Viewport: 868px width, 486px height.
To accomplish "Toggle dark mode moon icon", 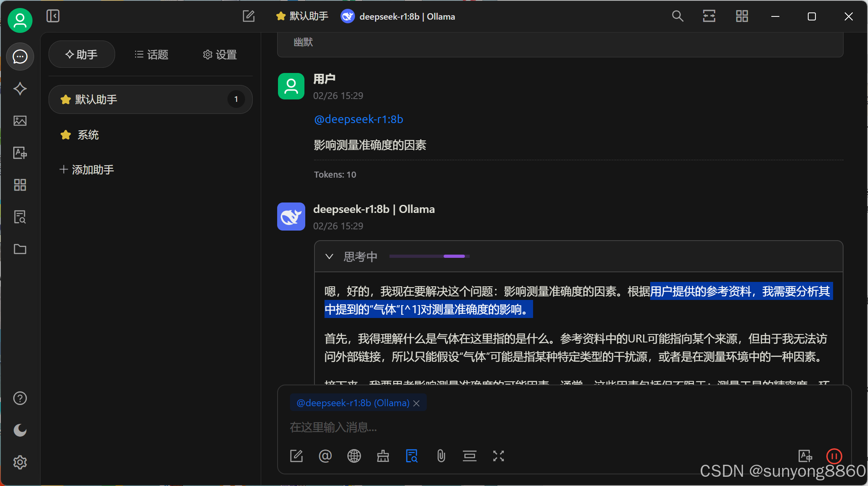I will click(20, 430).
